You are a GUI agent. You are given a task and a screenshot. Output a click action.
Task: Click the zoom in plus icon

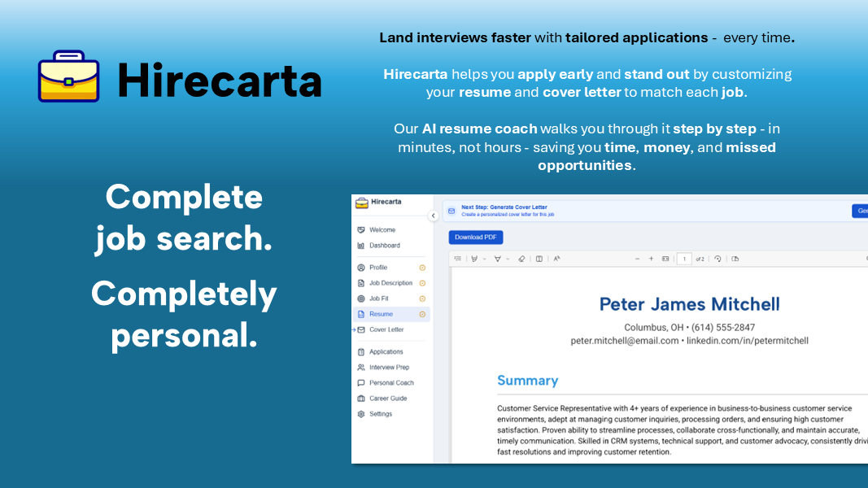[651, 259]
